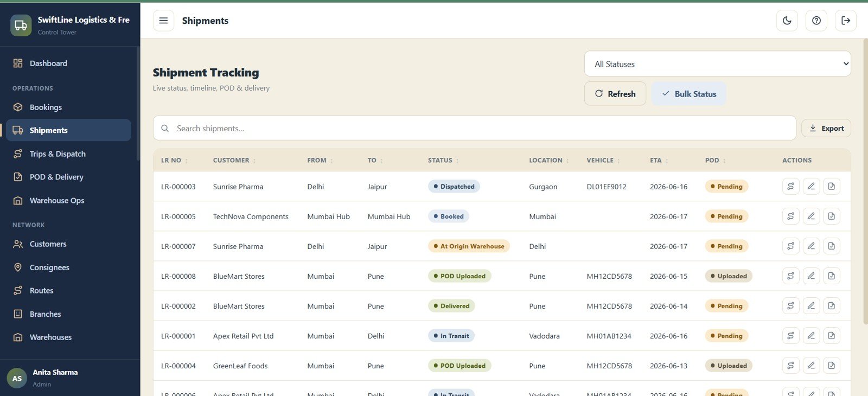Viewport: 868px width, 396px height.
Task: Click the Booked status badge
Action: (x=449, y=216)
